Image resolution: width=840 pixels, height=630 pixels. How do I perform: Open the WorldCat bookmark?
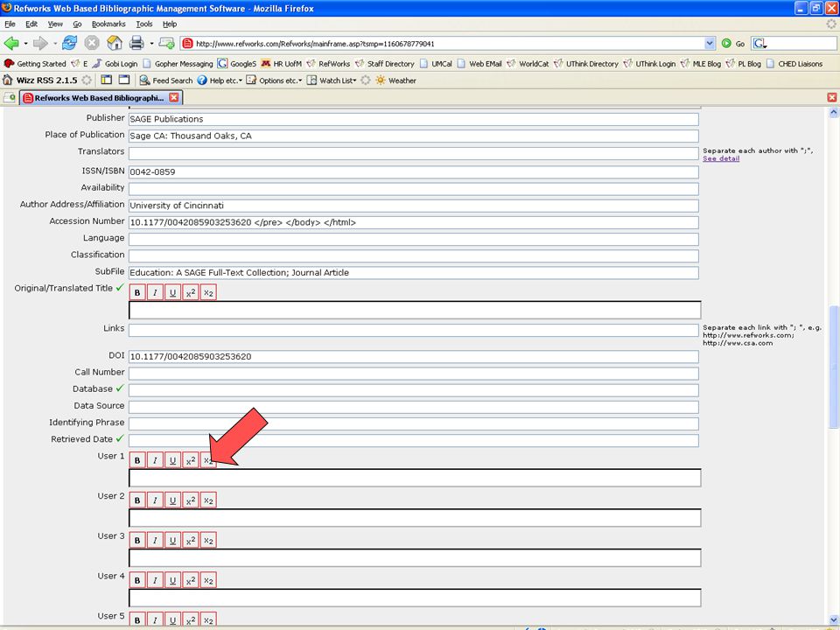coord(528,64)
